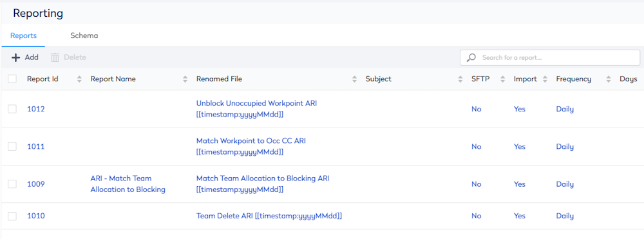Viewport: 644px width, 239px height.
Task: Open report Id 1009 link
Action: (x=35, y=184)
